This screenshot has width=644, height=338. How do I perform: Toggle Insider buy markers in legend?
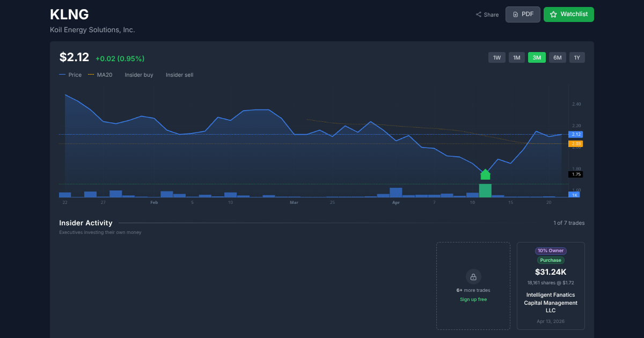[x=138, y=75]
